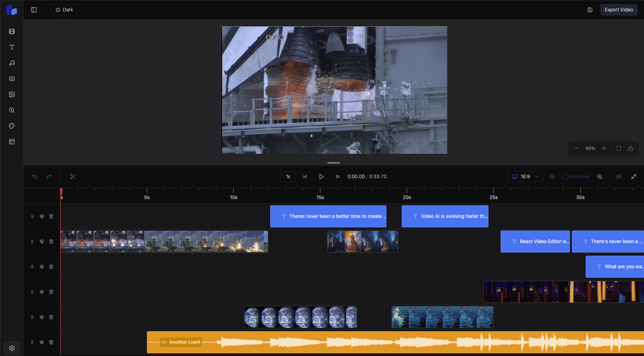
Task: Select the blue water splash video clip
Action: pyautogui.click(x=442, y=317)
